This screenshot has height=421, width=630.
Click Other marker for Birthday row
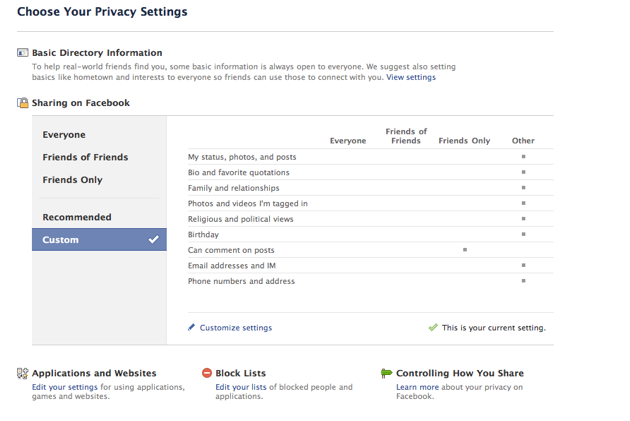click(523, 234)
